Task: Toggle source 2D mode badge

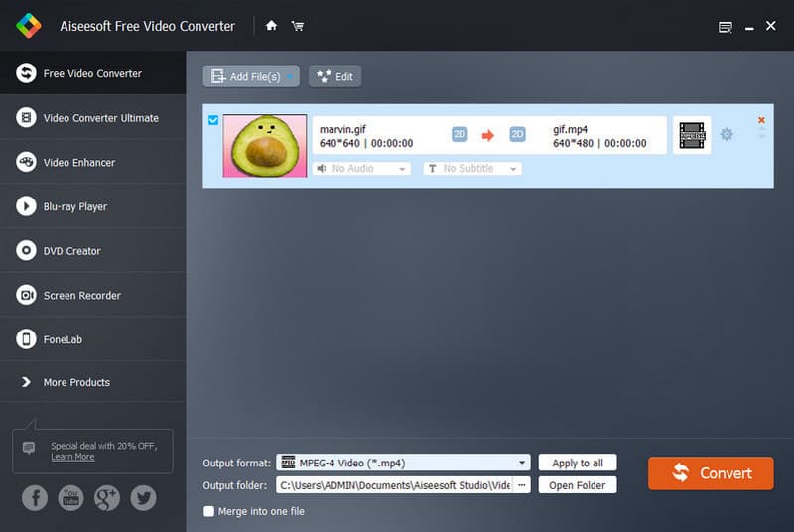Action: click(460, 134)
